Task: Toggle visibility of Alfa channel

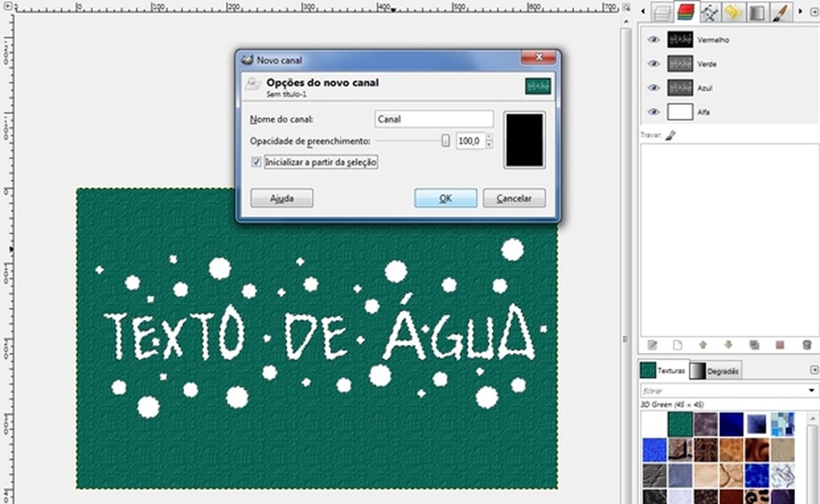Action: [653, 112]
